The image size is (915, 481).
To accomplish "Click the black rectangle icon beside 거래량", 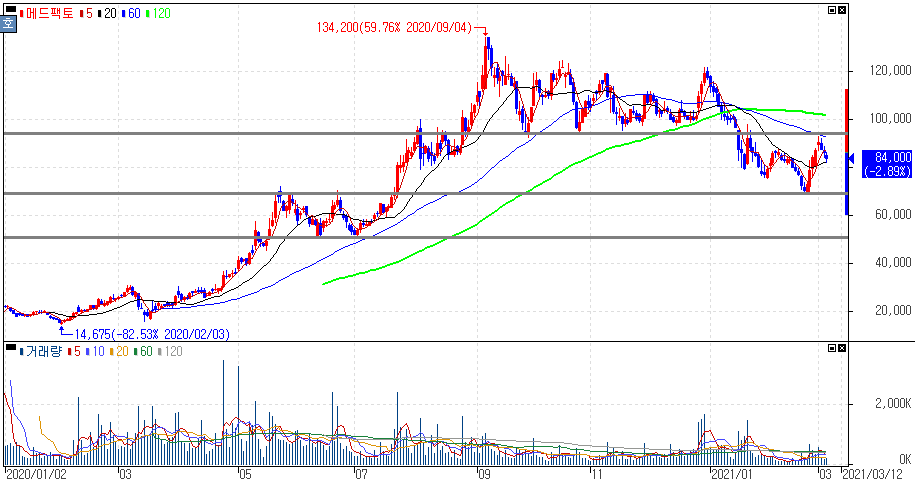I will pos(10,347).
